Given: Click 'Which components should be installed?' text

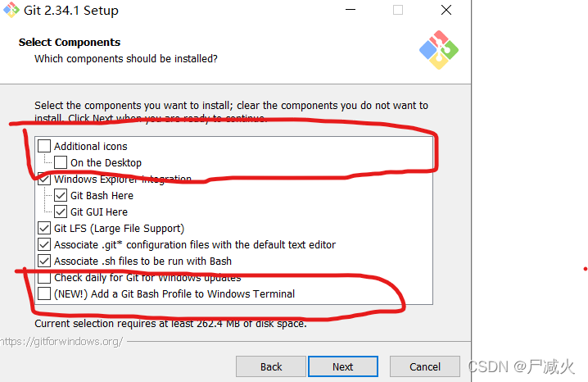Looking at the screenshot, I should 126,59.
